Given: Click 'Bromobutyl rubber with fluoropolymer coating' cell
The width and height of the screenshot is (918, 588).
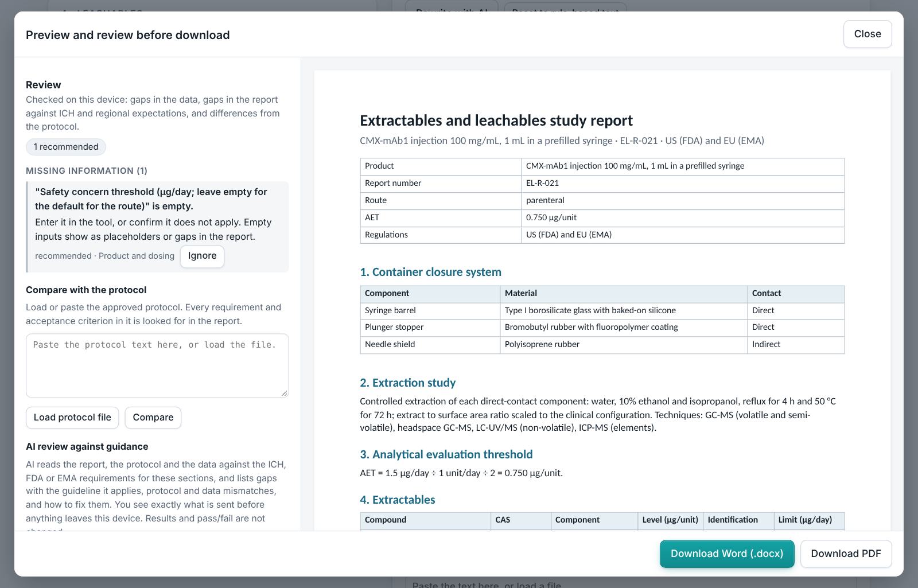Looking at the screenshot, I should coord(624,328).
